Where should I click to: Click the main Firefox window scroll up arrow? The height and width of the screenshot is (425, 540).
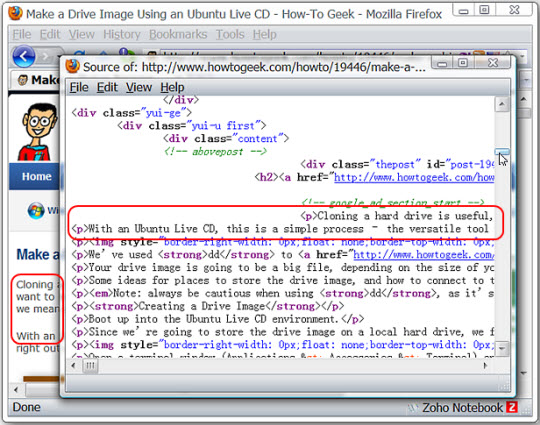(x=524, y=99)
